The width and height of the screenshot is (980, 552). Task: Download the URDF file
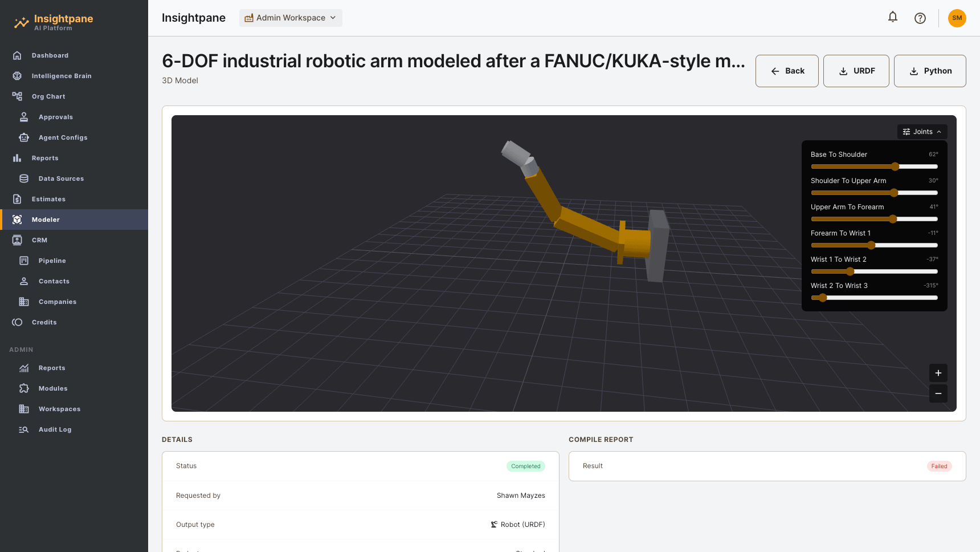856,71
